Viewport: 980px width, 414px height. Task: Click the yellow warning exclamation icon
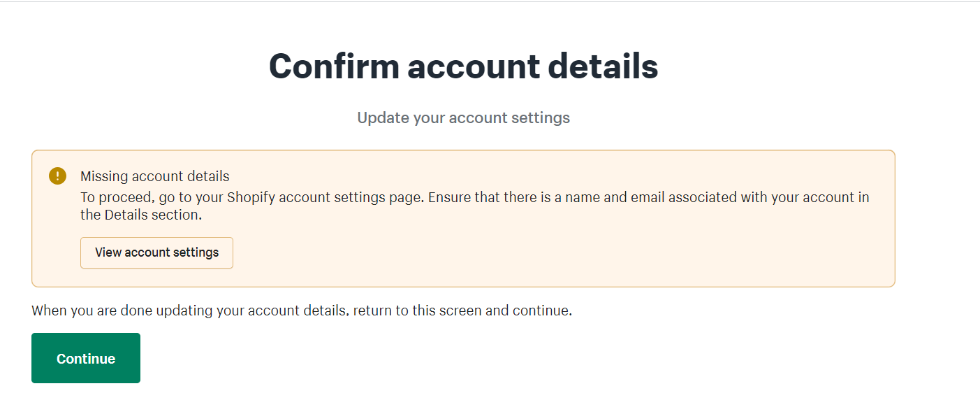57,176
